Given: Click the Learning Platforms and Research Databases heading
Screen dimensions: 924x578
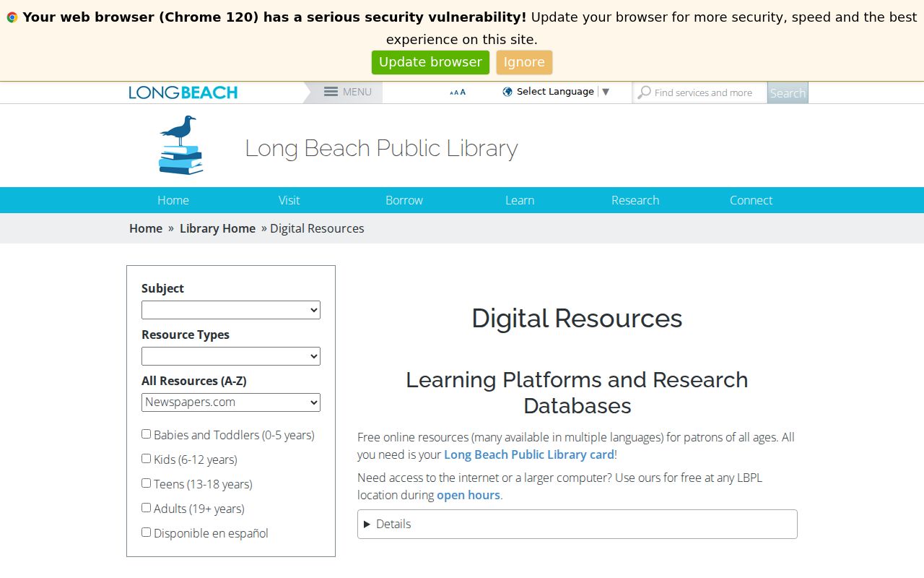Looking at the screenshot, I should [577, 392].
